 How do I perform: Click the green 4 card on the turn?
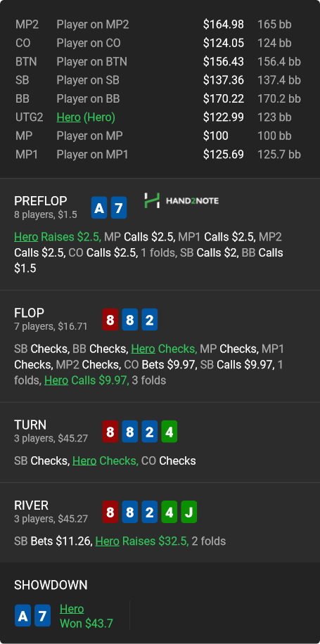click(x=169, y=431)
